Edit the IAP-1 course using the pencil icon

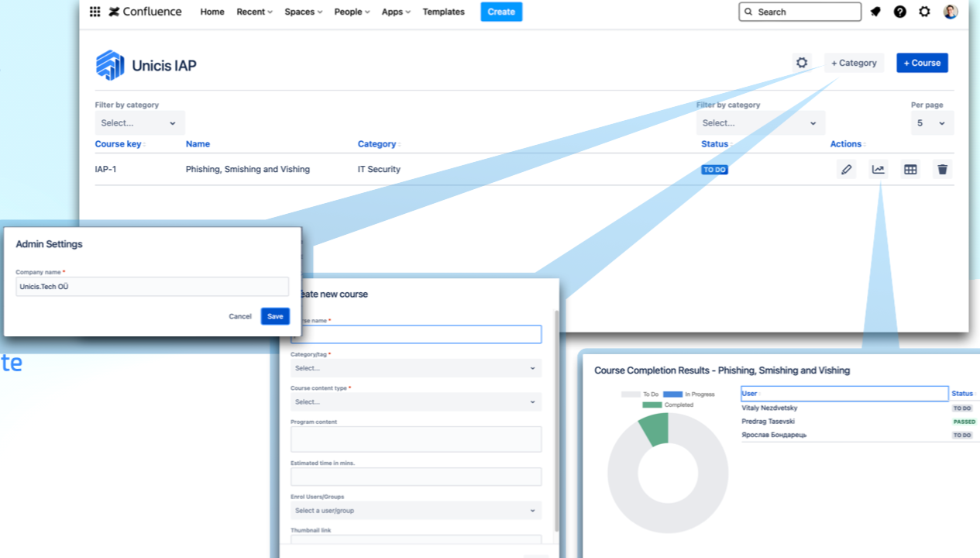(846, 168)
